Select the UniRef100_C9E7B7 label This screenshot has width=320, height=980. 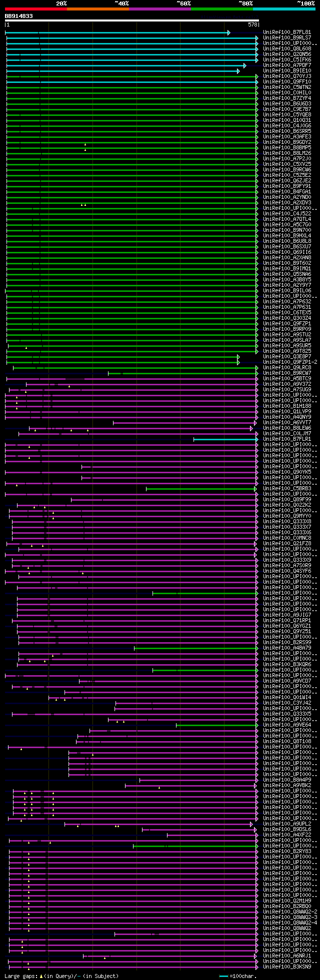[287, 109]
